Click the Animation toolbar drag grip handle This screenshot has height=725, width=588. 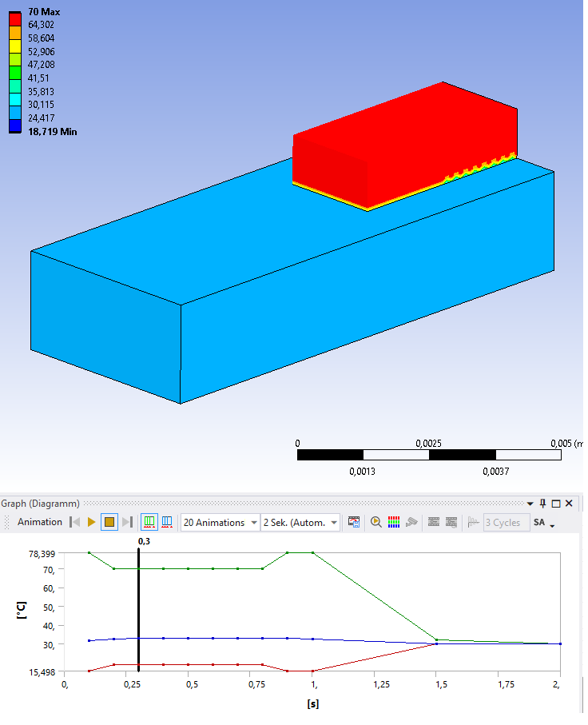click(7, 523)
